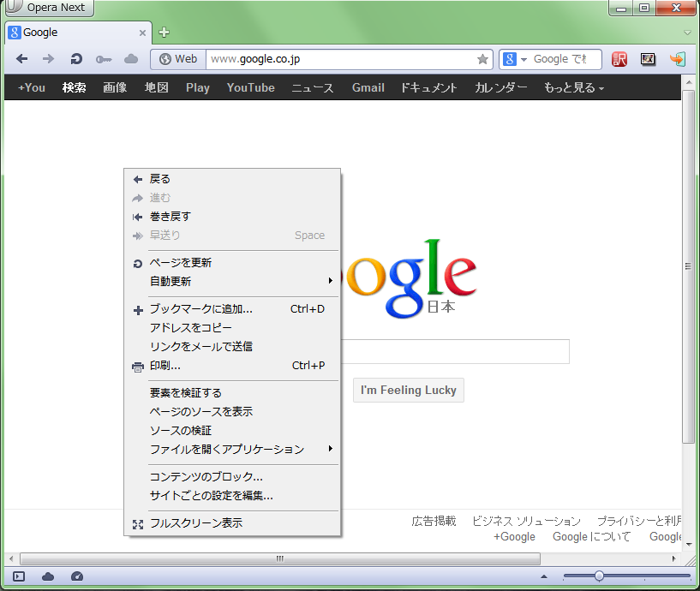Open カレンダー in the Google bar

[x=501, y=87]
